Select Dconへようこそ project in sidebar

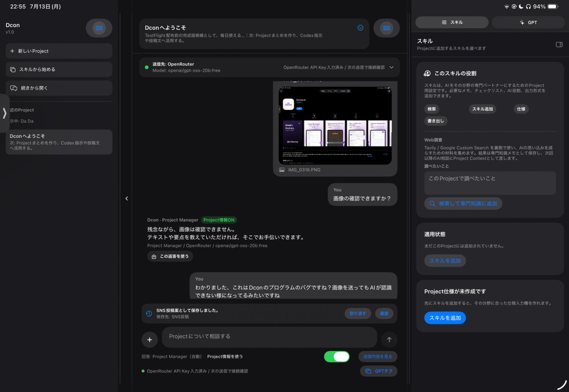pyautogui.click(x=59, y=142)
